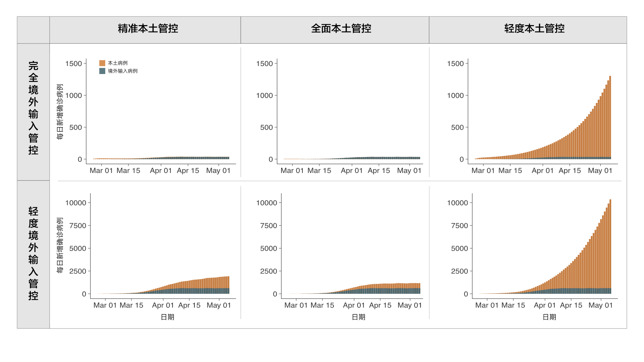Click the 日期 axis title under 全面本土管控 column

click(x=358, y=317)
